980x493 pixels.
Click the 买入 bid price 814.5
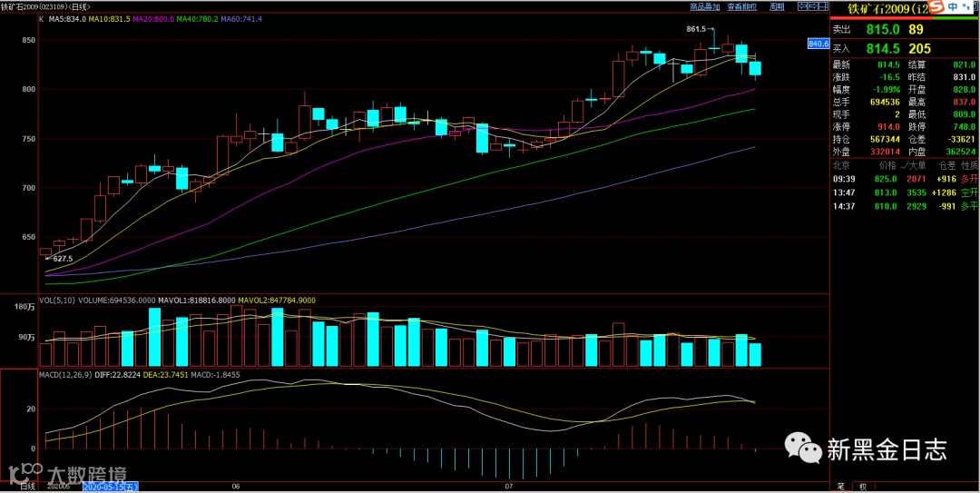pos(883,49)
